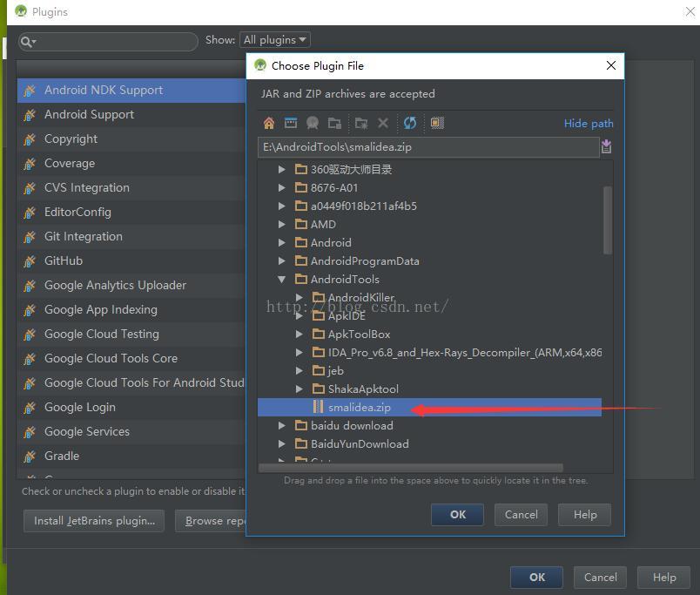The width and height of the screenshot is (700, 595).
Task: Expand the jeb folder
Action: [x=300, y=370]
